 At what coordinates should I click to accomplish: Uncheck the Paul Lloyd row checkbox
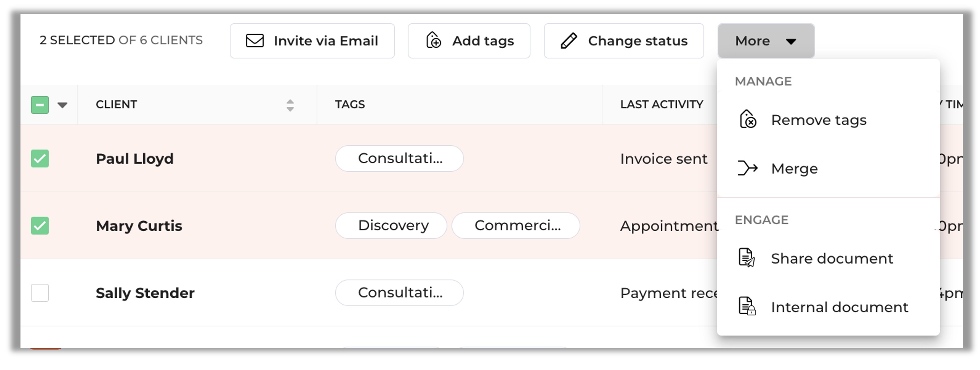pos(40,159)
